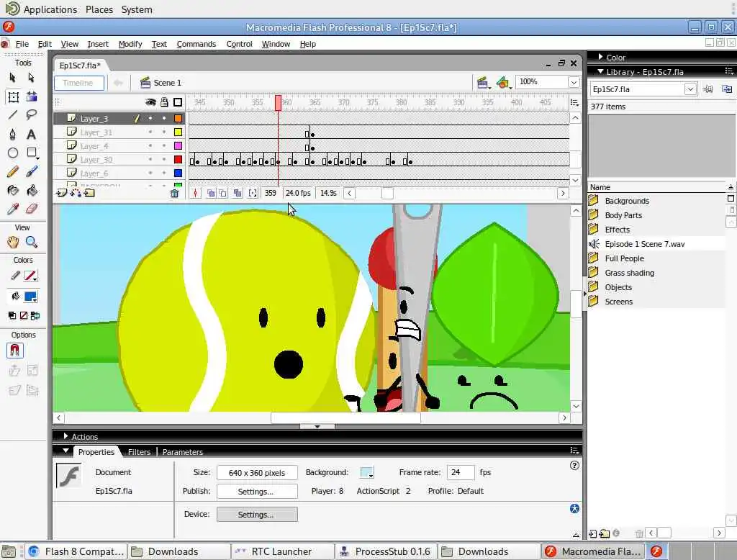
Task: Toggle Timeline button visibility
Action: click(78, 83)
